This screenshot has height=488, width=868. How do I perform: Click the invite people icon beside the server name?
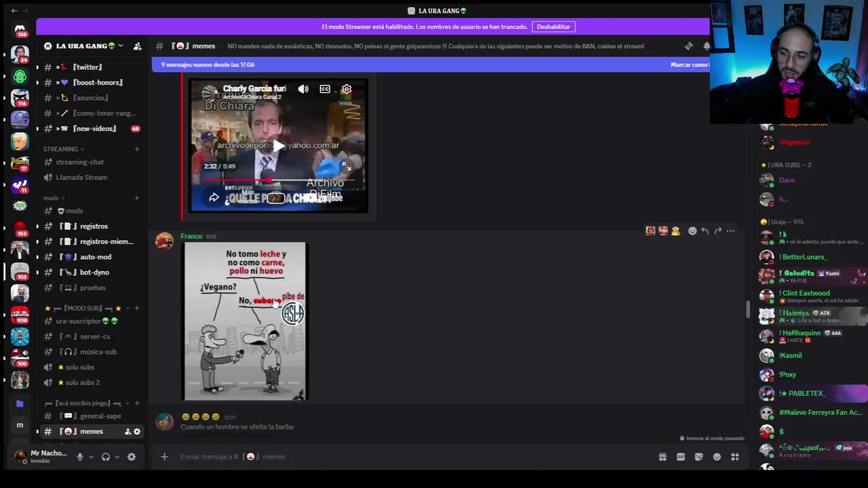[138, 46]
